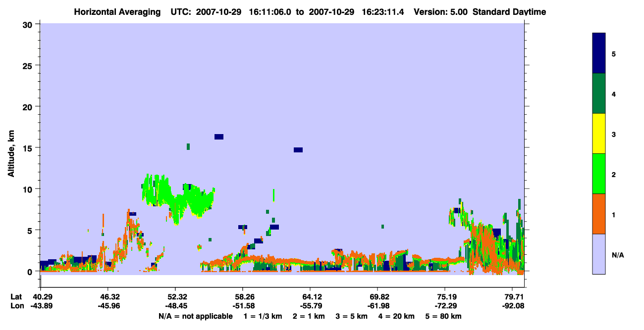This screenshot has height=330, width=644.
Task: Click the '1 = 1/3 km' legend text
Action: click(262, 316)
